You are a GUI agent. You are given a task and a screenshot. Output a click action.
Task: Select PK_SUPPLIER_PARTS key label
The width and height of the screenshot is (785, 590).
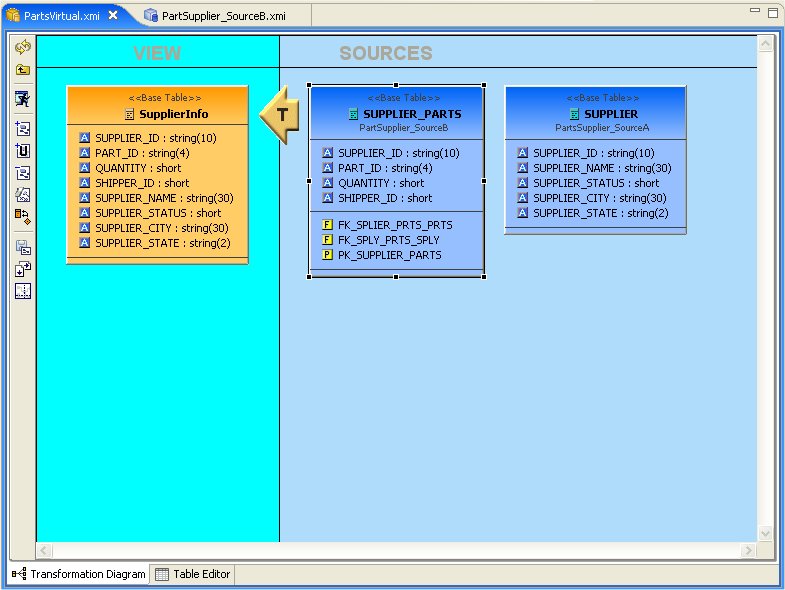[x=389, y=255]
